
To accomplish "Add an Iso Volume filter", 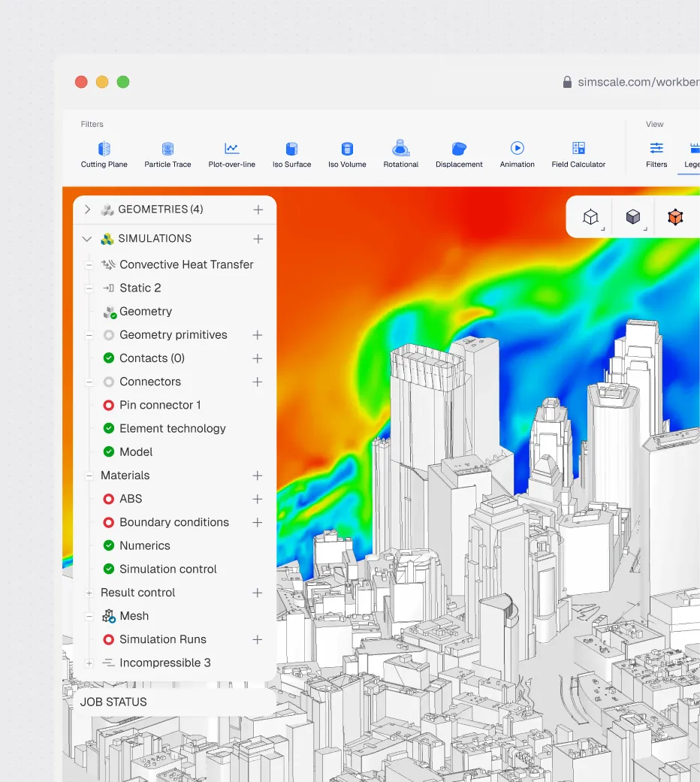I will (347, 154).
